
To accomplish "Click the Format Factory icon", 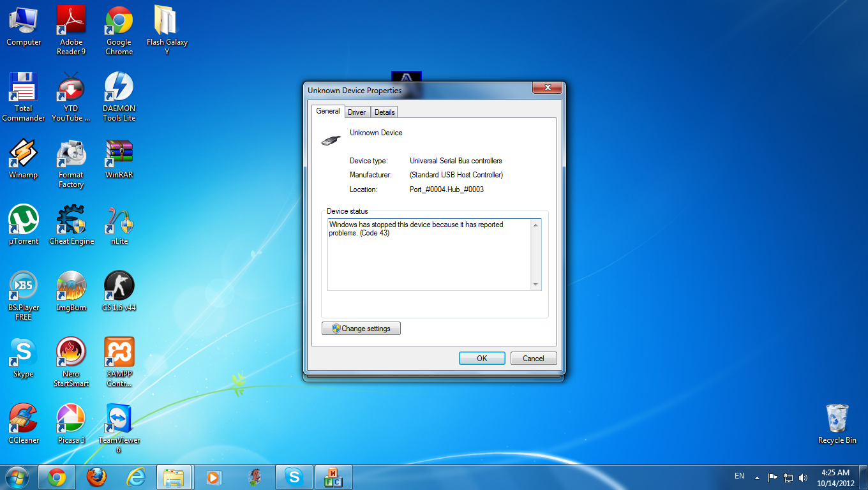I will [71, 164].
